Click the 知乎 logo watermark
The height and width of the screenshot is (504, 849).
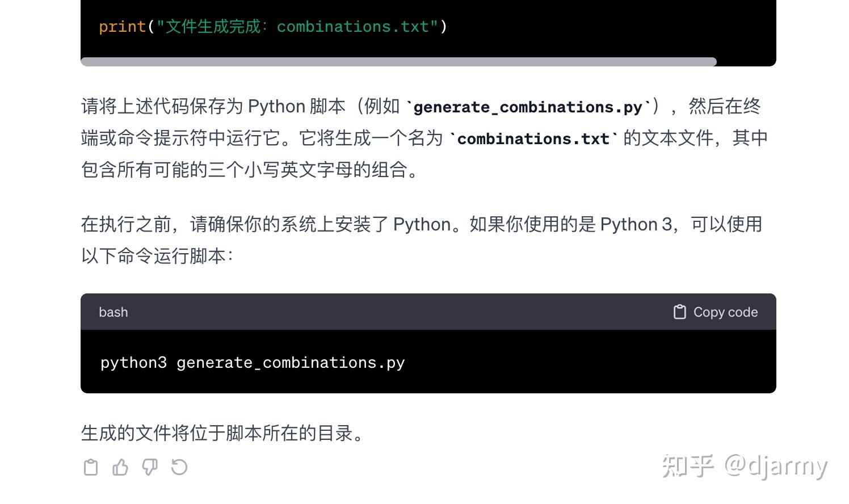pos(688,466)
